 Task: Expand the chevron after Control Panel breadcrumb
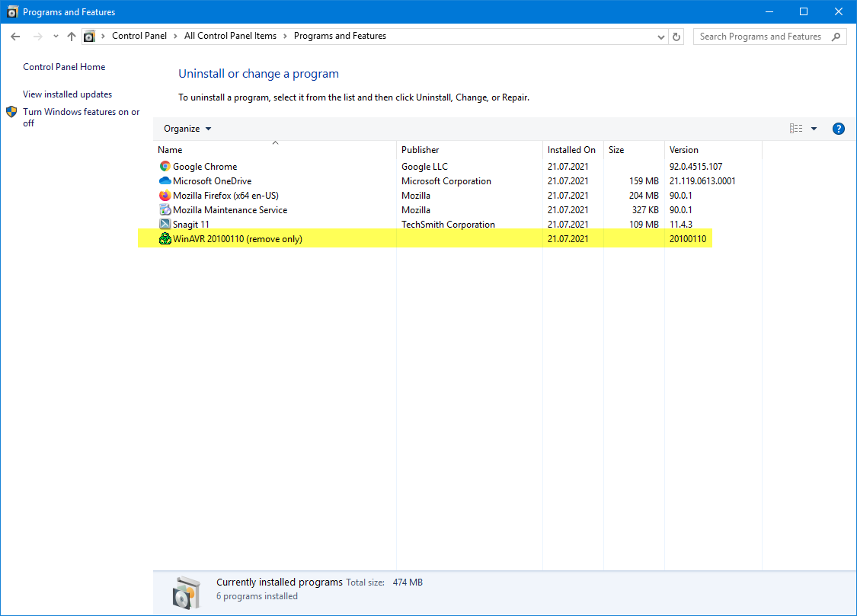tap(175, 36)
